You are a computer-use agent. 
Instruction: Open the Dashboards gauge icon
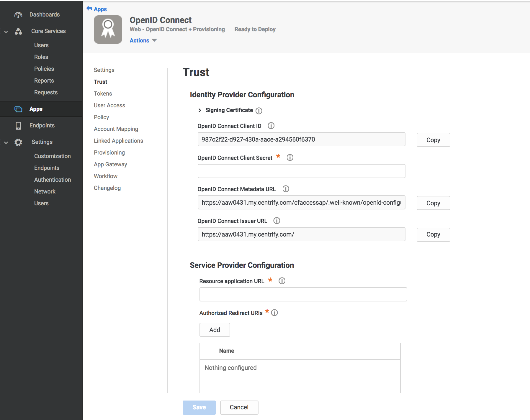[x=18, y=14]
